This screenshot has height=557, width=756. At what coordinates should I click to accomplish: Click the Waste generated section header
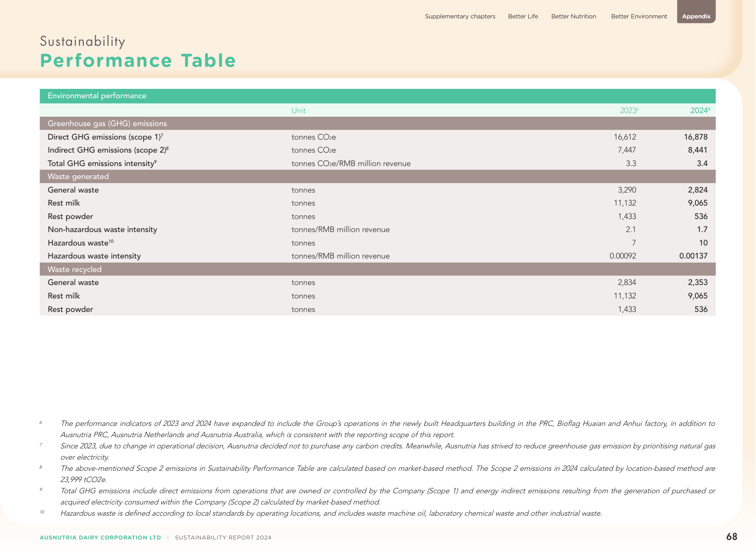378,176
